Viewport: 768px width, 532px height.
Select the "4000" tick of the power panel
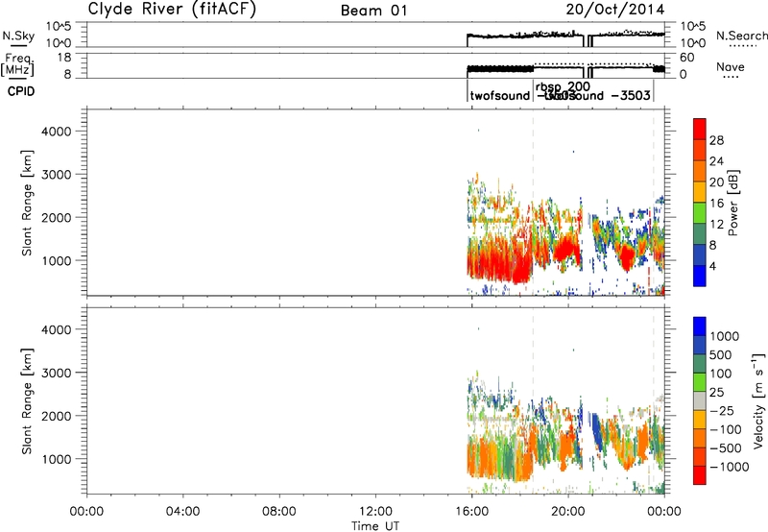click(57, 132)
